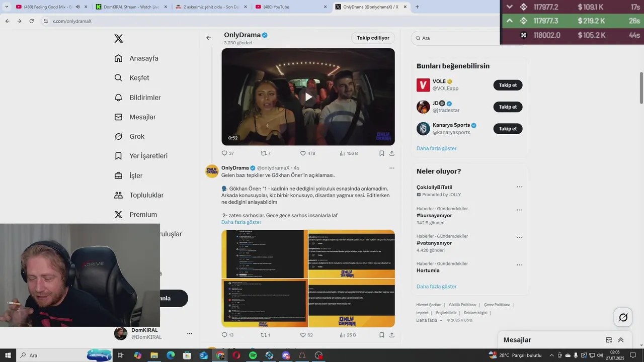Open the more menu on the Gökhan Öner tweet
This screenshot has width=644, height=362.
[x=392, y=168]
